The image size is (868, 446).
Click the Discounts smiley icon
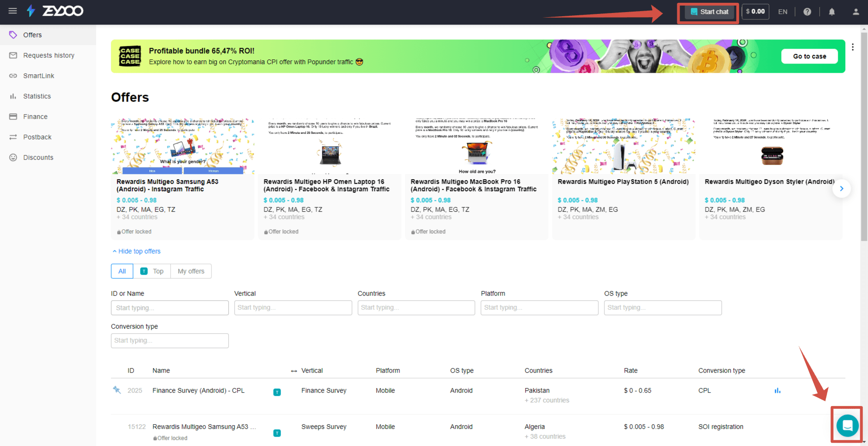(13, 157)
